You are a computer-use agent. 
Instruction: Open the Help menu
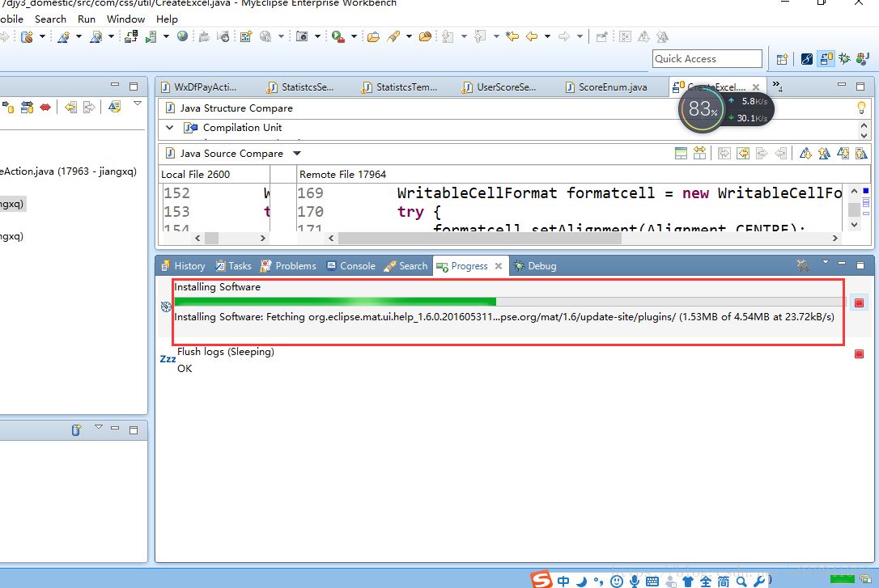(167, 19)
